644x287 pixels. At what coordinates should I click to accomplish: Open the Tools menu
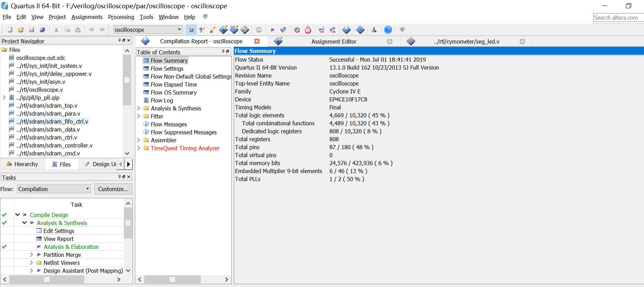point(146,17)
